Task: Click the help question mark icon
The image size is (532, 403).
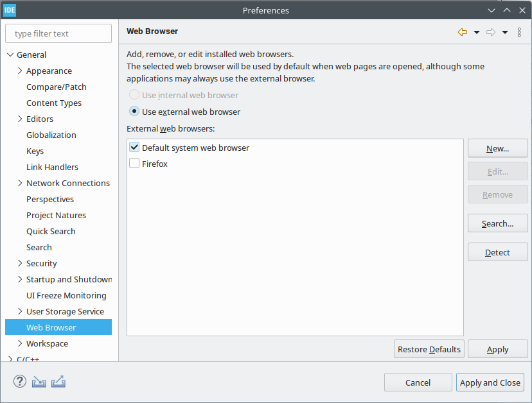Action: (x=19, y=381)
